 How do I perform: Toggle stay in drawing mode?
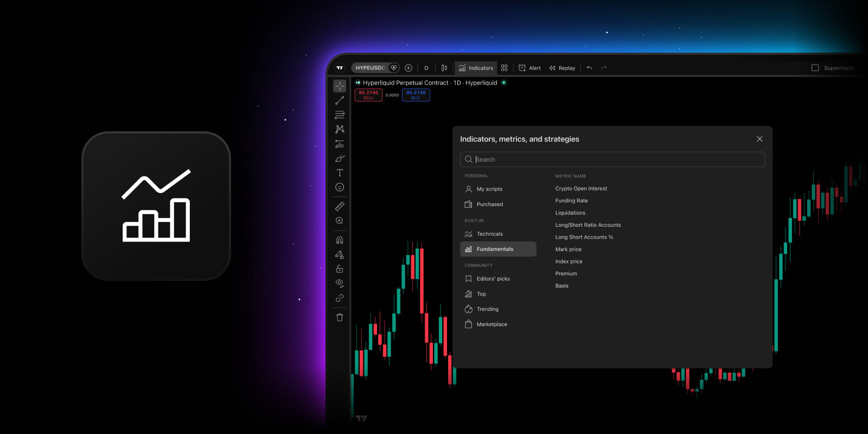point(340,254)
